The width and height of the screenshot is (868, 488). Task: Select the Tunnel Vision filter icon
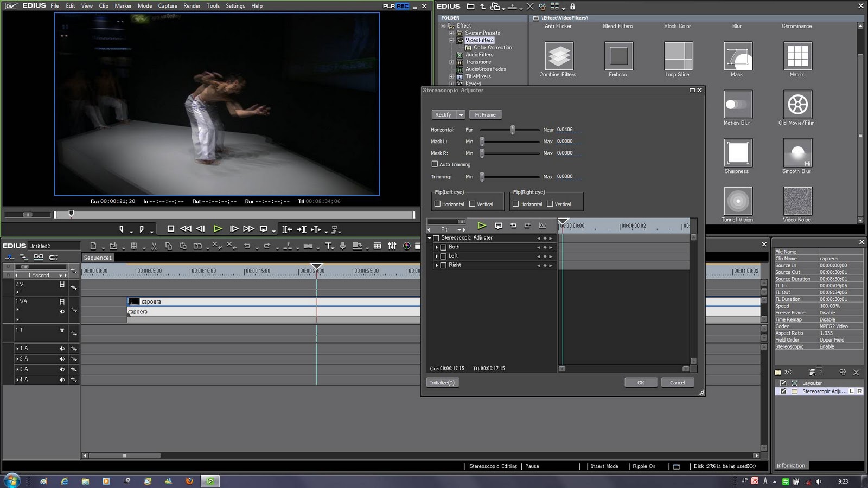737,201
